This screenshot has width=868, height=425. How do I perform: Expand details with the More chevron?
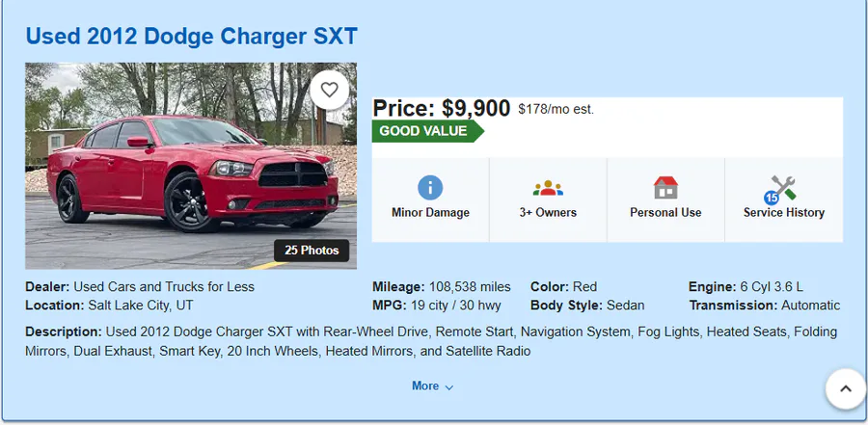tap(432, 386)
